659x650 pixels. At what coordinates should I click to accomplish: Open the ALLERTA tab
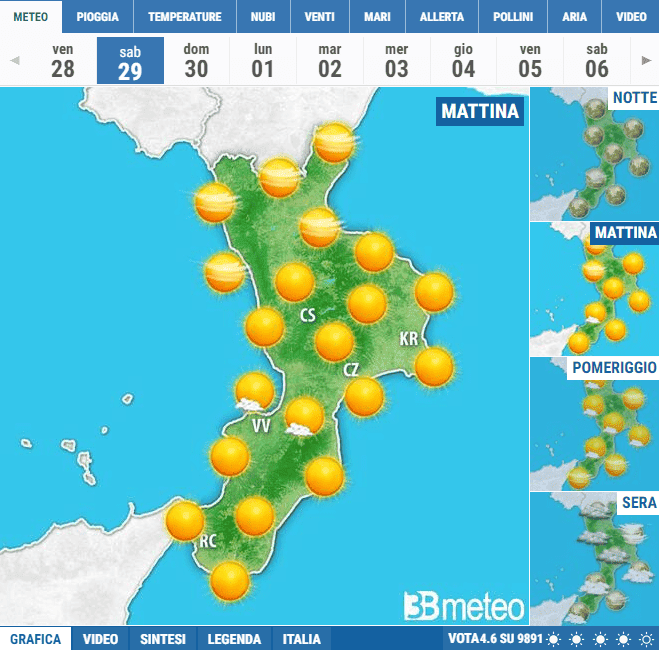pos(442,17)
